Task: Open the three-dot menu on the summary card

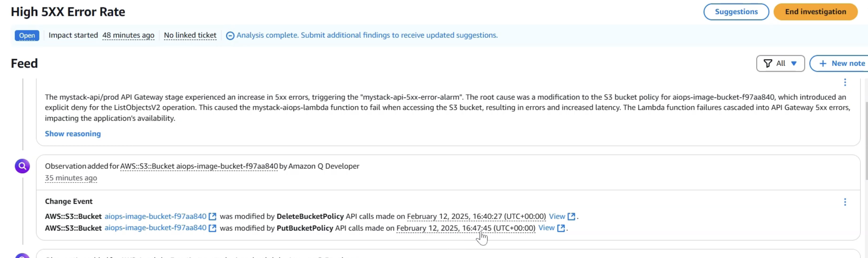Action: (845, 83)
